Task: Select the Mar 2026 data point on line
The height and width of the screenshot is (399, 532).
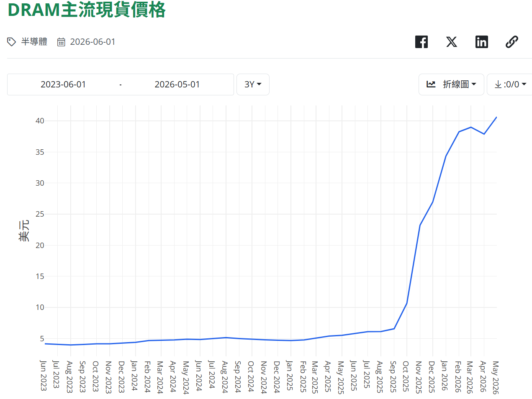Action: pyautogui.click(x=471, y=127)
